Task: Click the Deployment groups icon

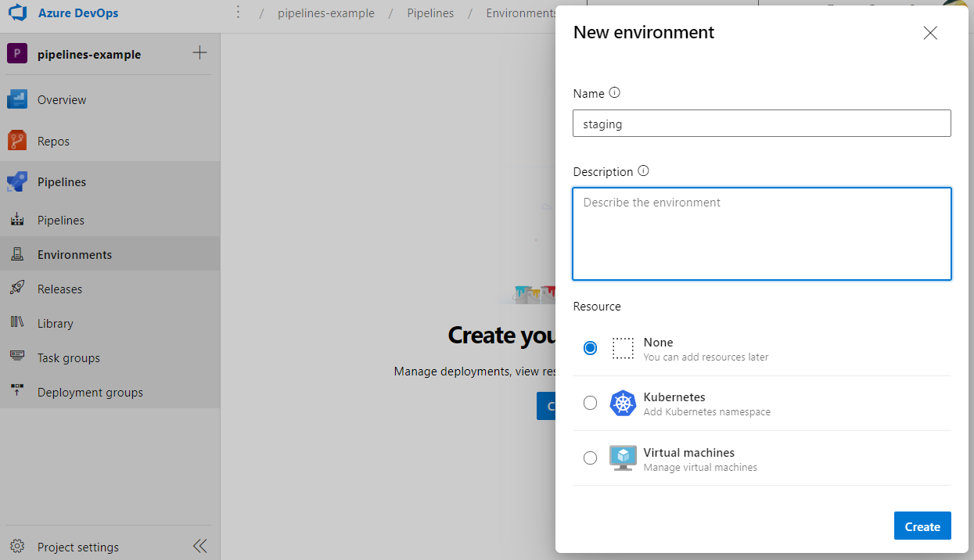Action: pos(17,390)
